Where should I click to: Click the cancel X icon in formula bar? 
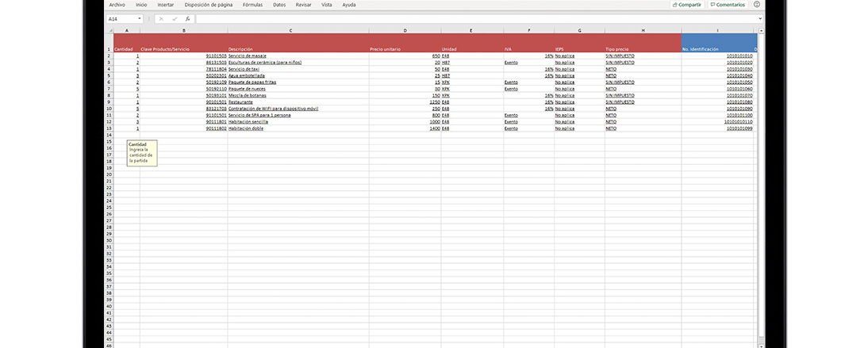pyautogui.click(x=161, y=18)
